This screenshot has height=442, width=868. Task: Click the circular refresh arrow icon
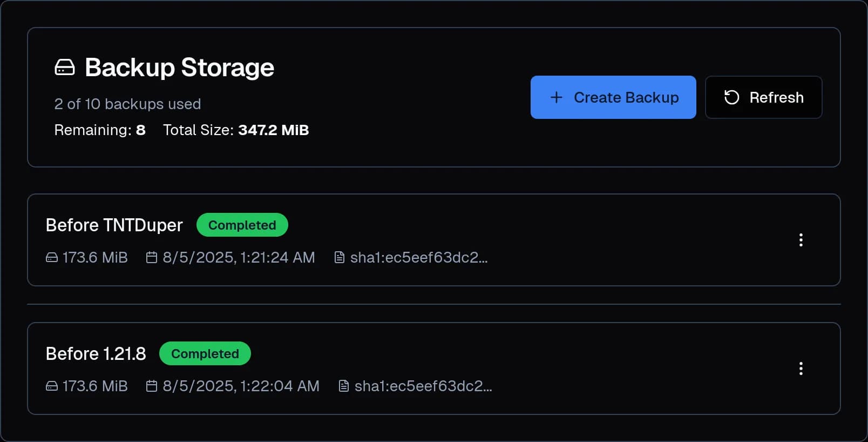[731, 97]
